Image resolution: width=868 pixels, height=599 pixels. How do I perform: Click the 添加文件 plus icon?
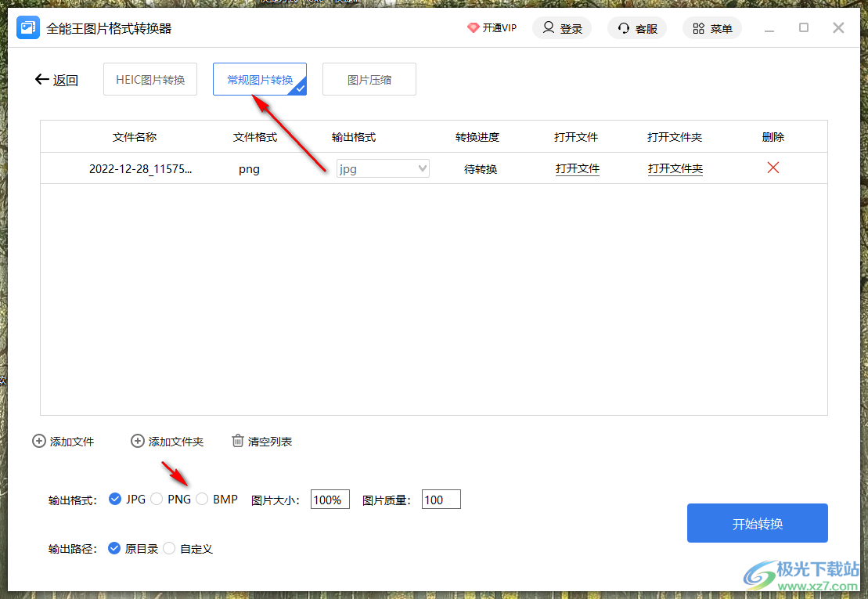(39, 441)
